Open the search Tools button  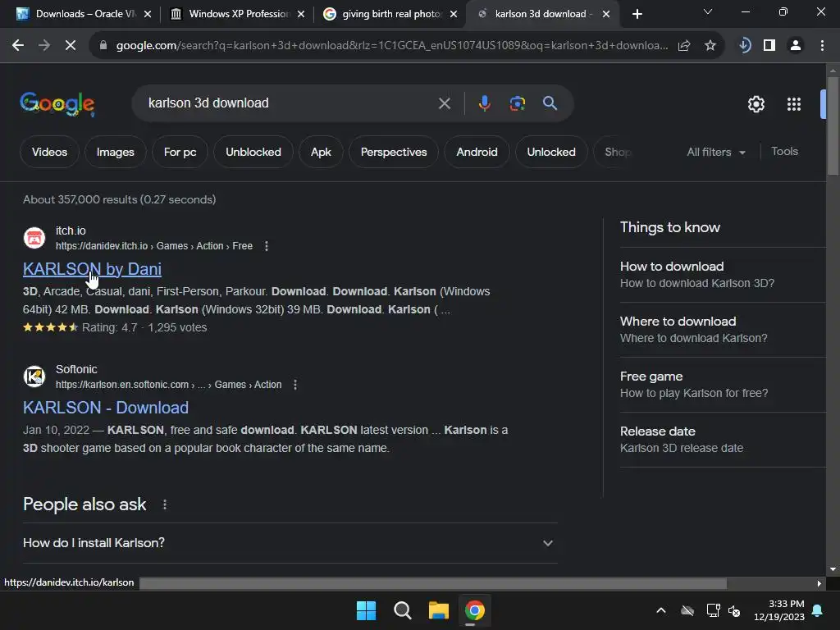tap(784, 152)
